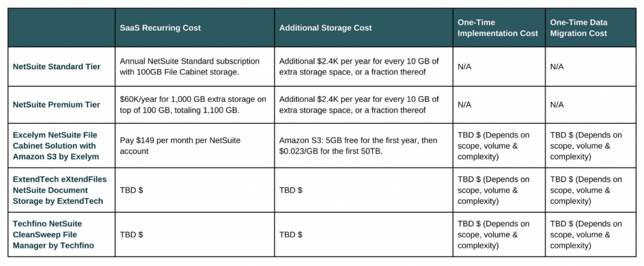Click Premium Tier's additional $2.4K storage cell
Screen dimensions: 644x266
point(364,104)
